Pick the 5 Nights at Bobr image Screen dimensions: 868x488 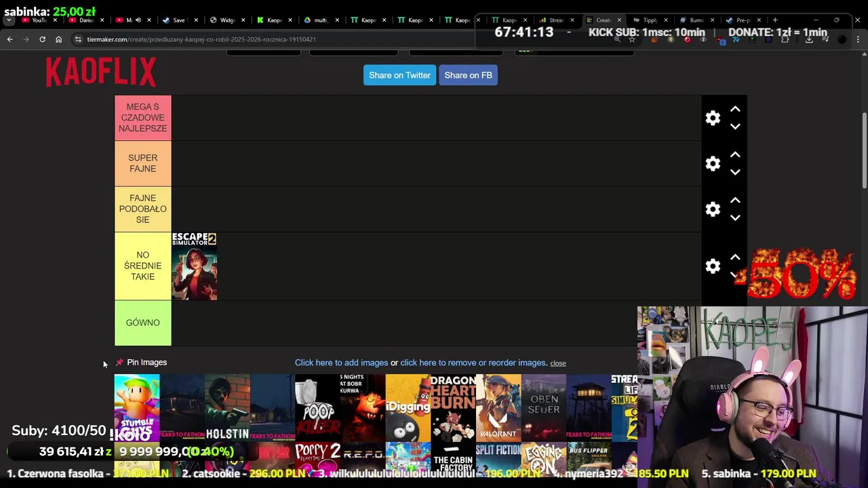(363, 407)
